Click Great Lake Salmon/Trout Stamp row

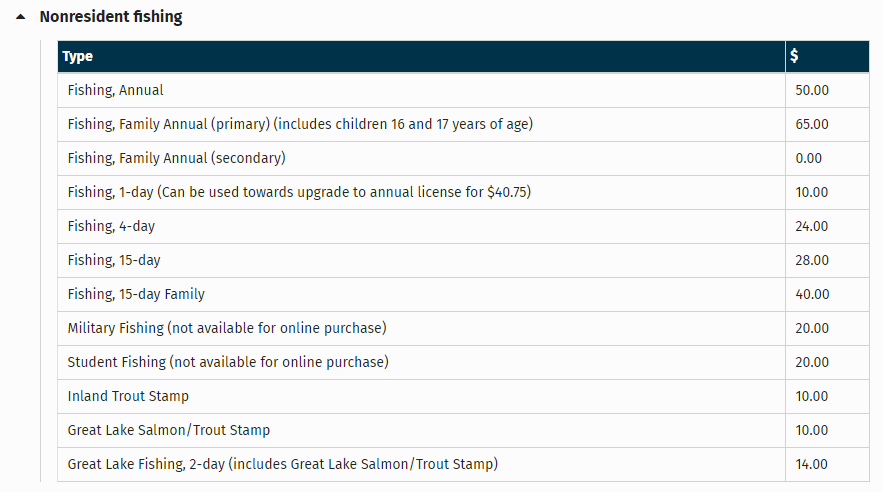click(169, 430)
